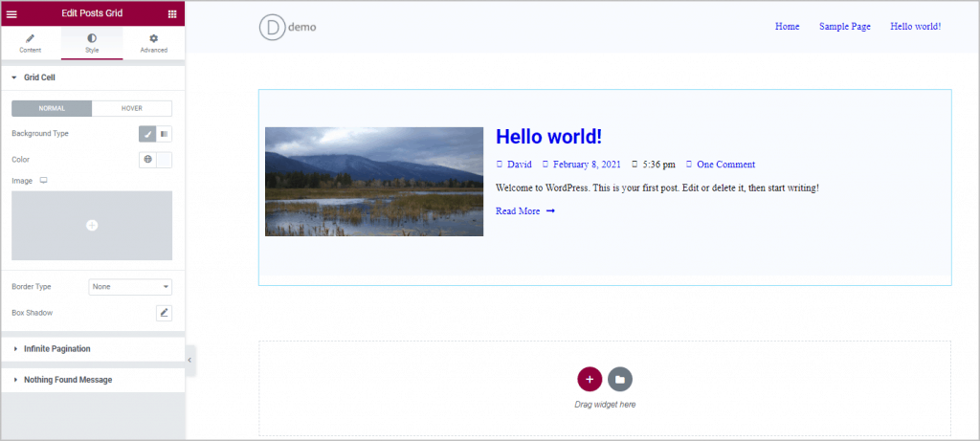
Task: Pick the background color swatch
Action: [x=164, y=160]
